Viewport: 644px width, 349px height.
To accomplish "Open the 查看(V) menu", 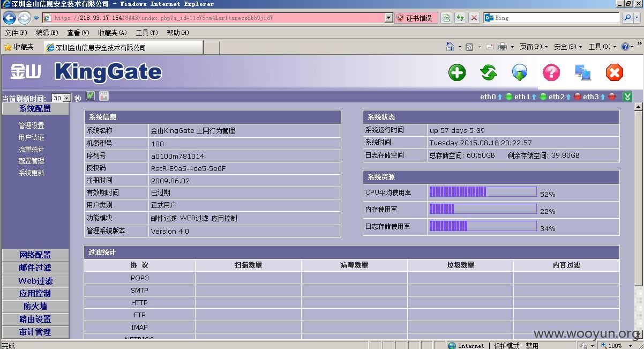I will (x=78, y=33).
